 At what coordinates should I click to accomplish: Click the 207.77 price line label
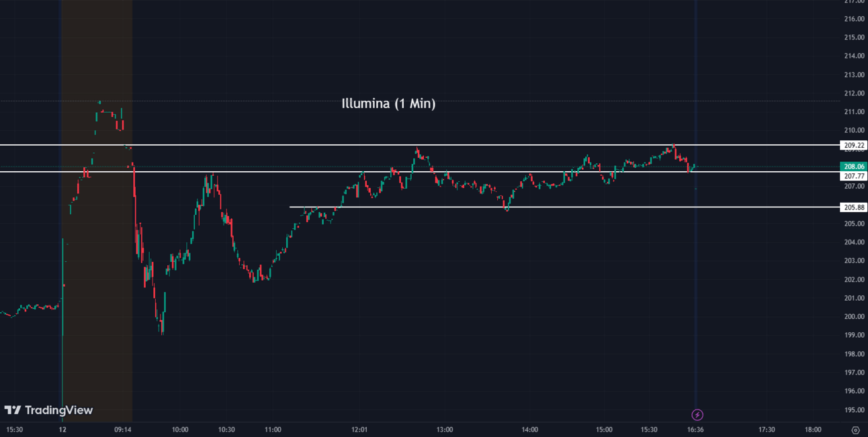click(x=854, y=176)
